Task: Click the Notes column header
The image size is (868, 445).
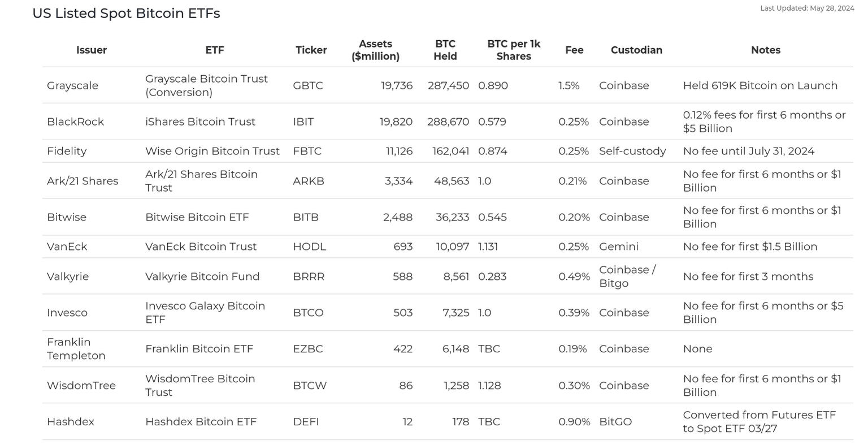Action: pyautogui.click(x=765, y=50)
